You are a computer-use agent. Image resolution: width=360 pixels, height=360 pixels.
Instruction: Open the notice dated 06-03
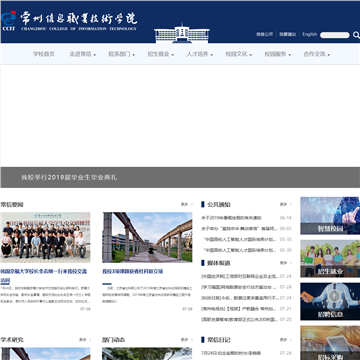click(x=239, y=229)
